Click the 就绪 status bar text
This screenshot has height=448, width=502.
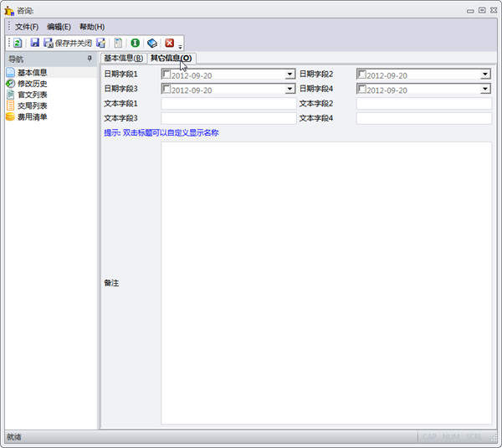click(x=13, y=437)
